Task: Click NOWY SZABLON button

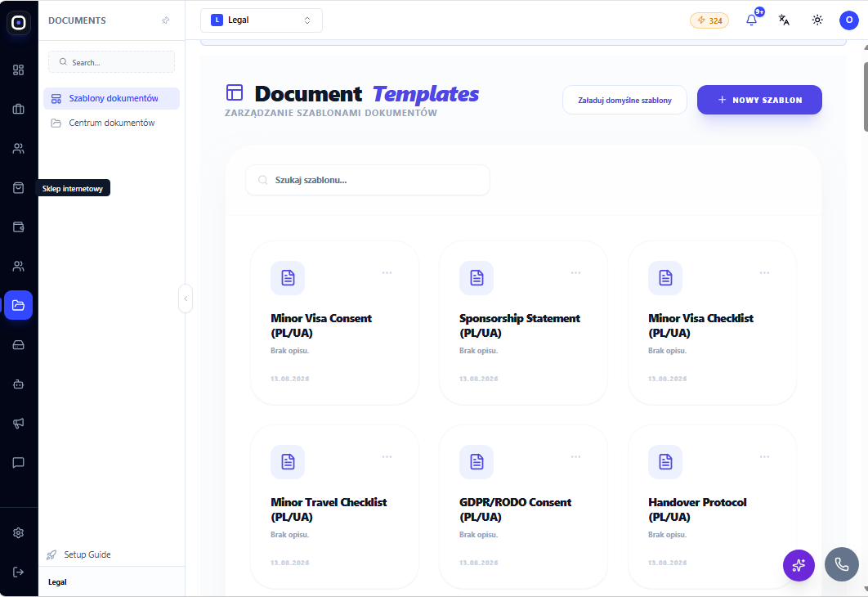Action: tap(759, 101)
